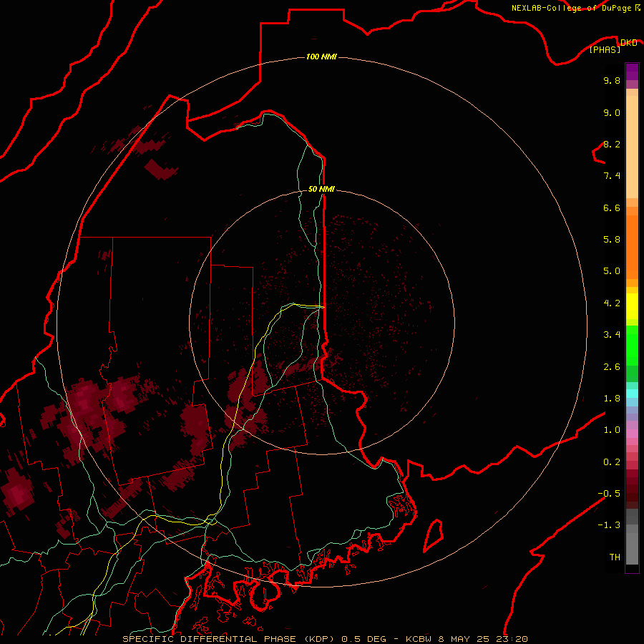
Task: Click the 3.4 value on the color scale
Action: [612, 335]
